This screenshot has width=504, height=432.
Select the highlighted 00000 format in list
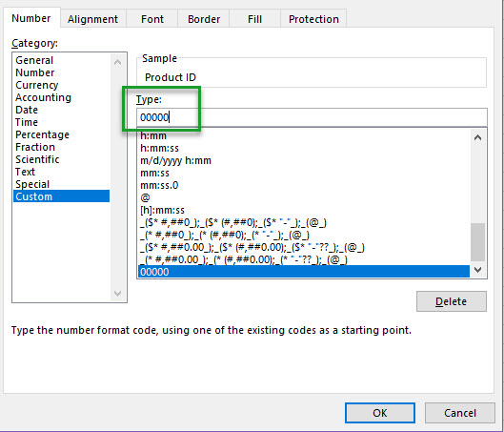[303, 272]
